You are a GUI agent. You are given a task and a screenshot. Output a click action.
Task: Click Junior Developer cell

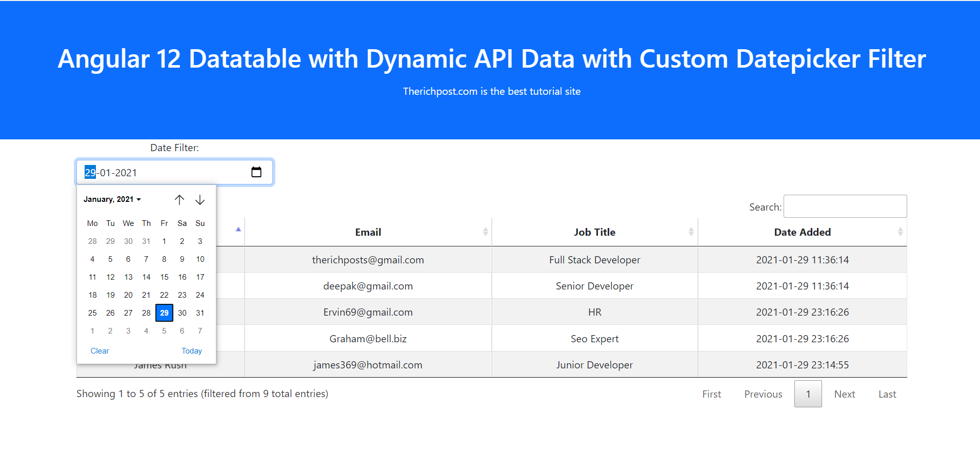pos(595,365)
